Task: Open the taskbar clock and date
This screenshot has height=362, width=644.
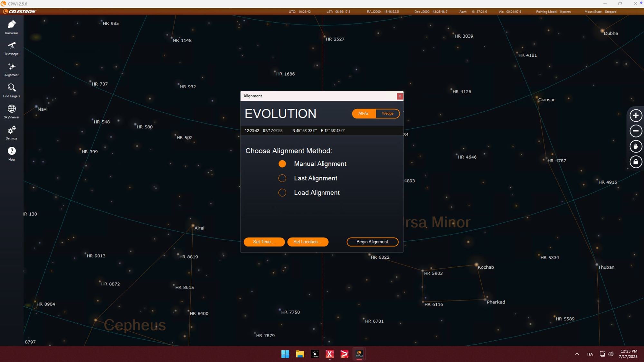Action: click(629, 354)
